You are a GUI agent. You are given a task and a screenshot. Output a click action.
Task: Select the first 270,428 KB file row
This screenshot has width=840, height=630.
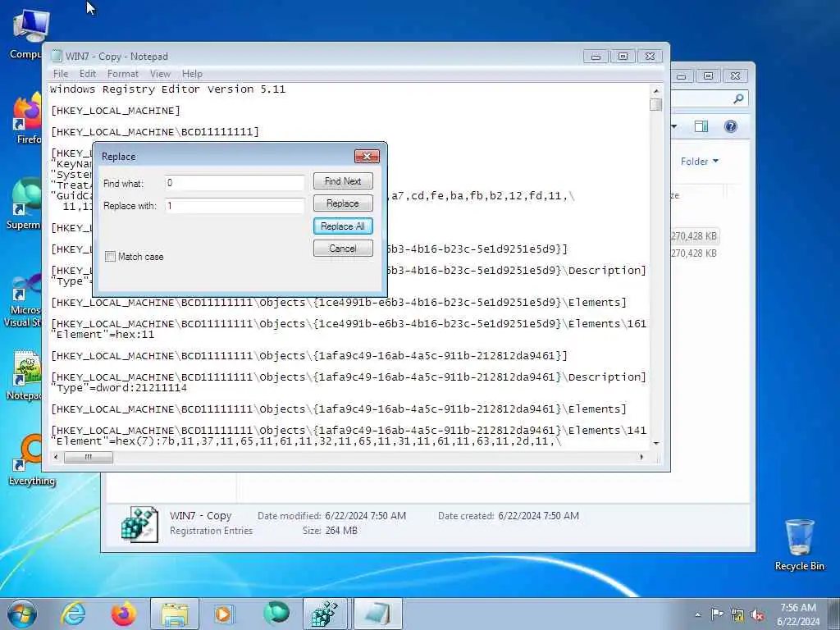click(x=694, y=236)
